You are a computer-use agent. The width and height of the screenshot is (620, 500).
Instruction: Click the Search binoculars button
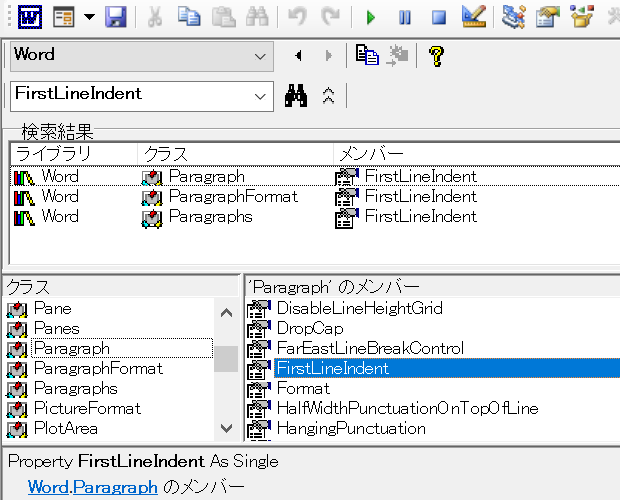pos(296,96)
